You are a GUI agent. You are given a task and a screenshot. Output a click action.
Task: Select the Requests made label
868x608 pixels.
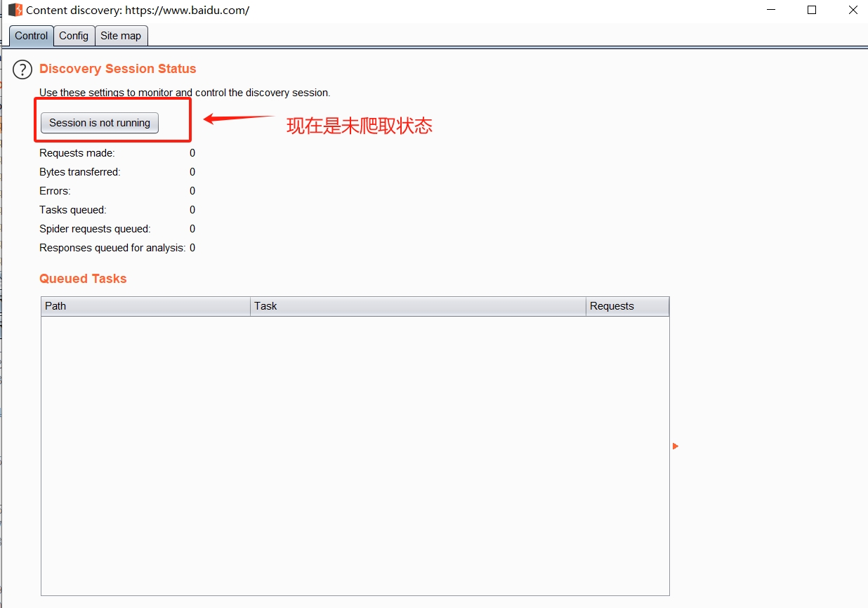tap(77, 153)
